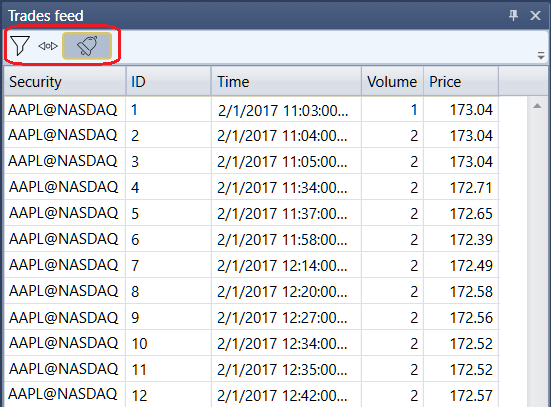The width and height of the screenshot is (551, 407).
Task: Open the filter funnel icon
Action: pos(20,46)
